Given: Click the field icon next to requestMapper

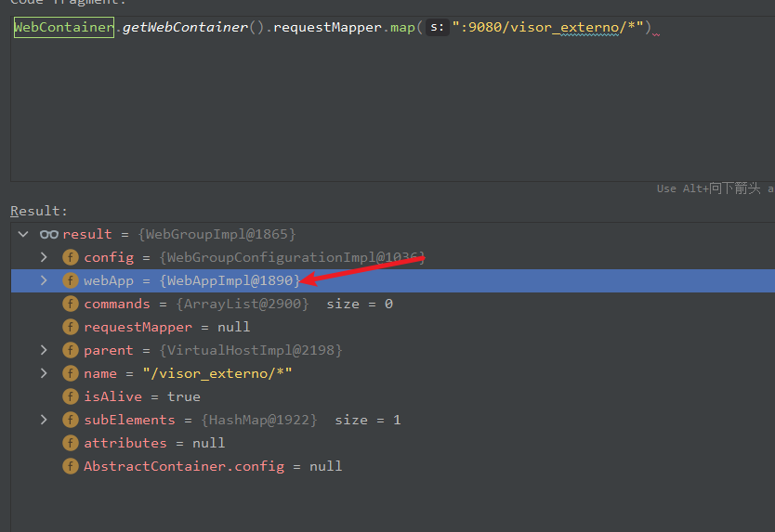Looking at the screenshot, I should coord(71,327).
